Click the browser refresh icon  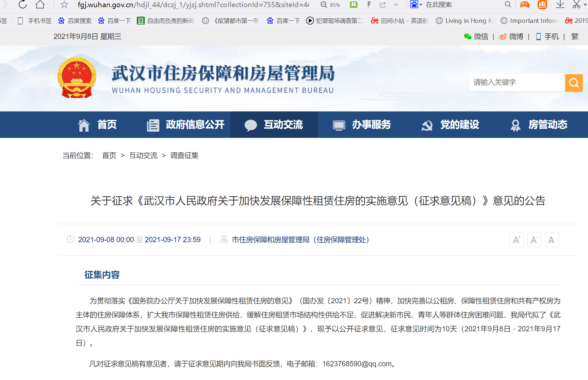tap(23, 5)
